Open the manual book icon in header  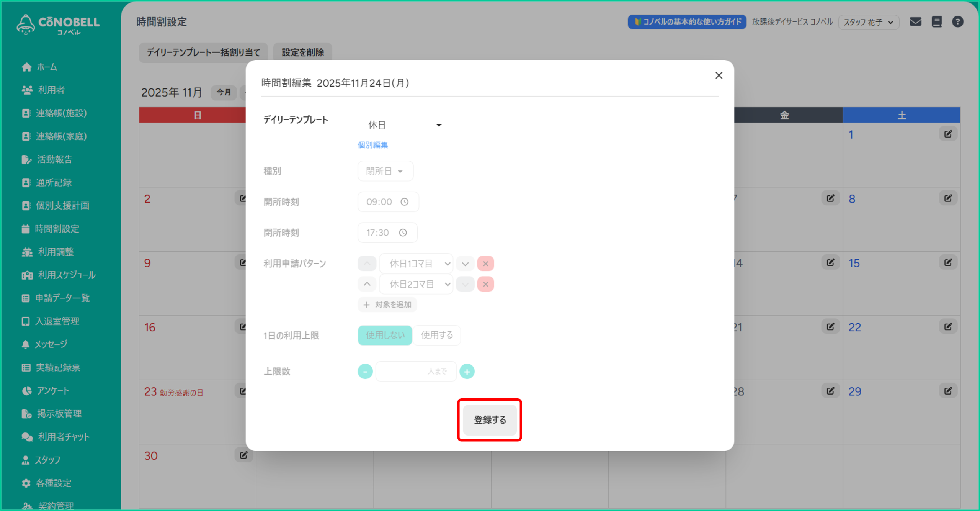936,22
